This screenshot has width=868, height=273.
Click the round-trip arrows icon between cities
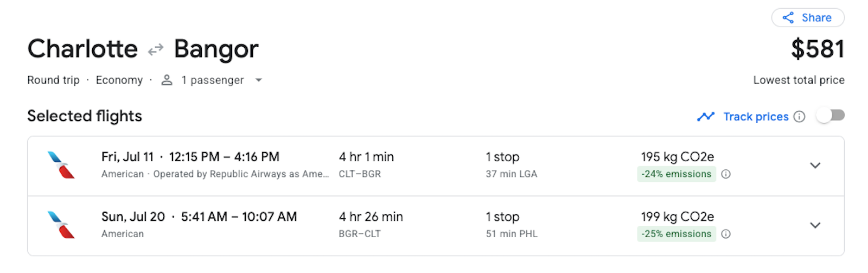click(x=156, y=50)
